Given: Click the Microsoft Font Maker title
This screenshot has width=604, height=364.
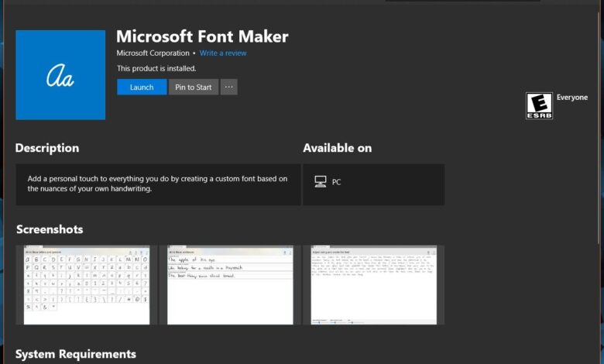Looking at the screenshot, I should [x=202, y=36].
